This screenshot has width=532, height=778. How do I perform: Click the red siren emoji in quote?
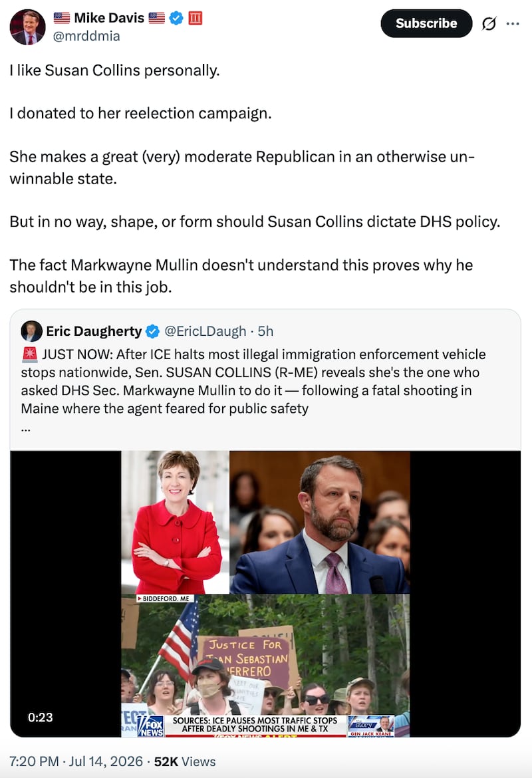click(30, 354)
